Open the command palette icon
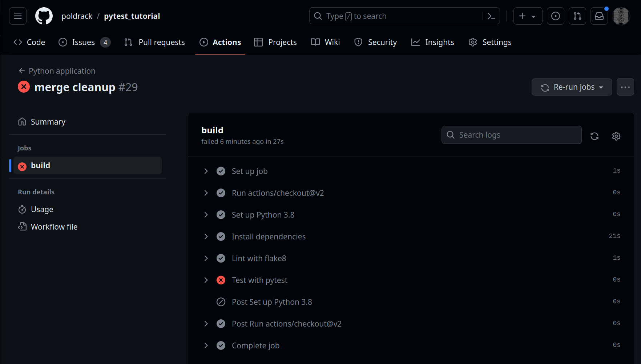The width and height of the screenshot is (641, 364). click(491, 16)
